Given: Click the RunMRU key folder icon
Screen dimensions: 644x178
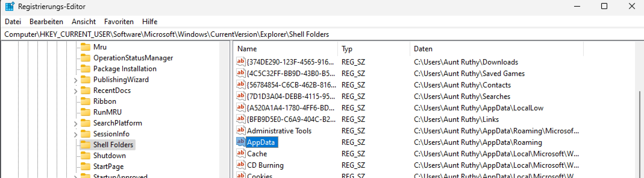Looking at the screenshot, I should coord(86,112).
